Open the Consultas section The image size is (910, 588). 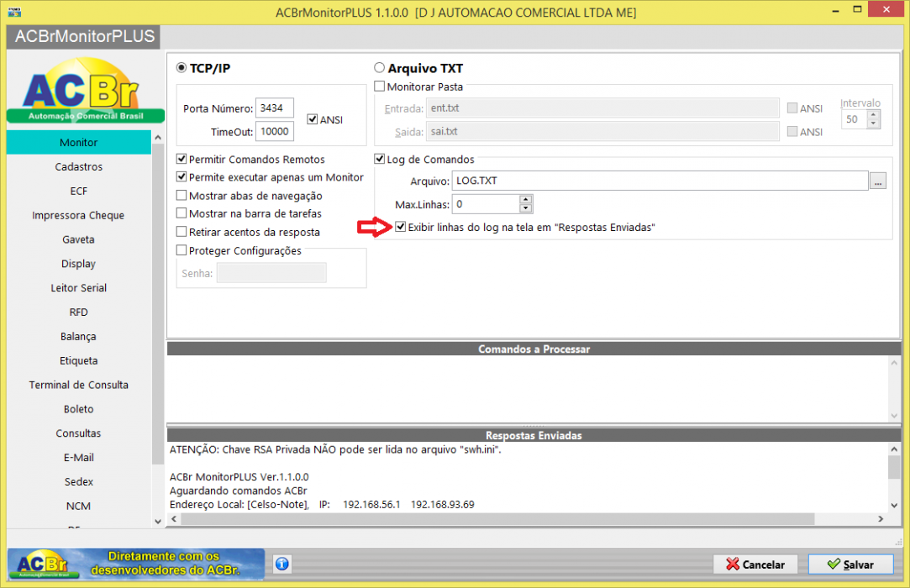(x=79, y=433)
